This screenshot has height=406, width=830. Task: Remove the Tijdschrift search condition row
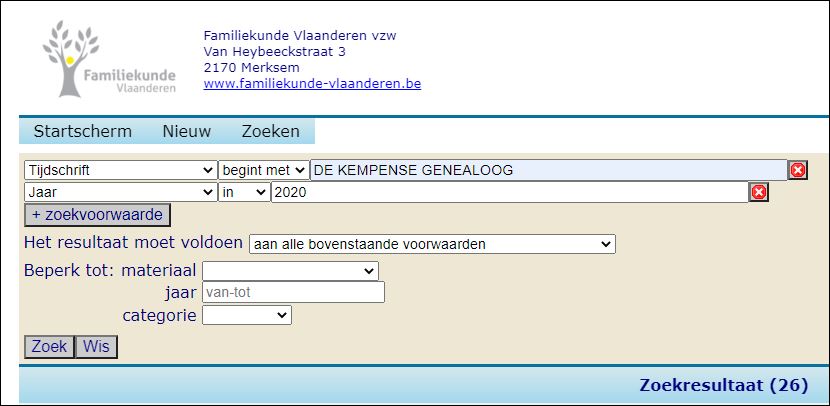798,170
